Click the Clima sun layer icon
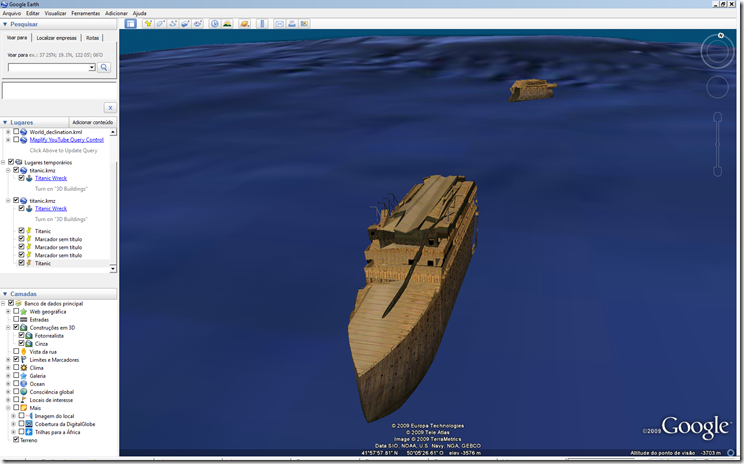744x464 pixels. point(24,368)
